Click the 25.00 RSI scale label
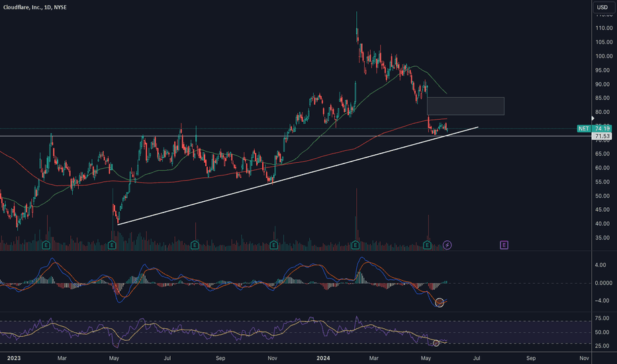Screen dimensions: 617x364 click(x=602, y=346)
